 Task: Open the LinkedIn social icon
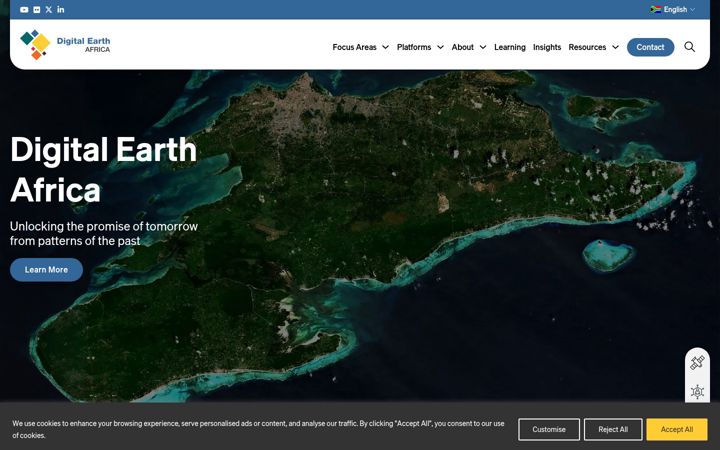61,9
